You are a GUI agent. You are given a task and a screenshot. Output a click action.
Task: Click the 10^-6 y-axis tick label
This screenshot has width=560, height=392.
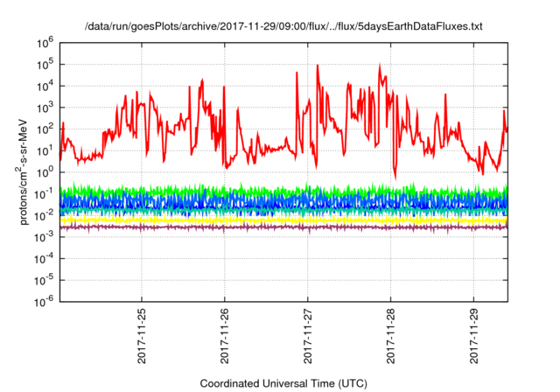pos(43,302)
